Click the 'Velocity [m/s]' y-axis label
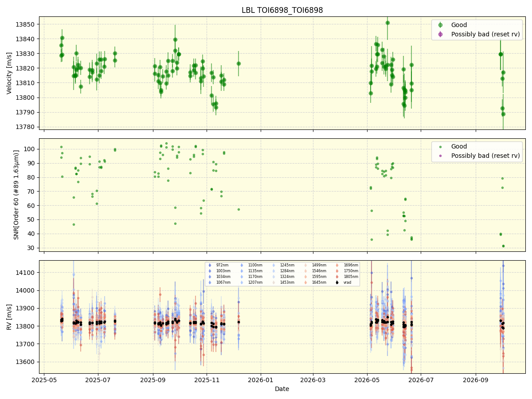This screenshot has width=532, height=399. coord(9,73)
